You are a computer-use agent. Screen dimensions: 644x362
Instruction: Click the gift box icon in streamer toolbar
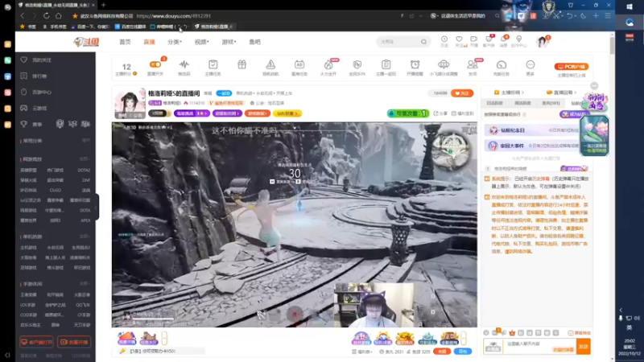pos(242,64)
